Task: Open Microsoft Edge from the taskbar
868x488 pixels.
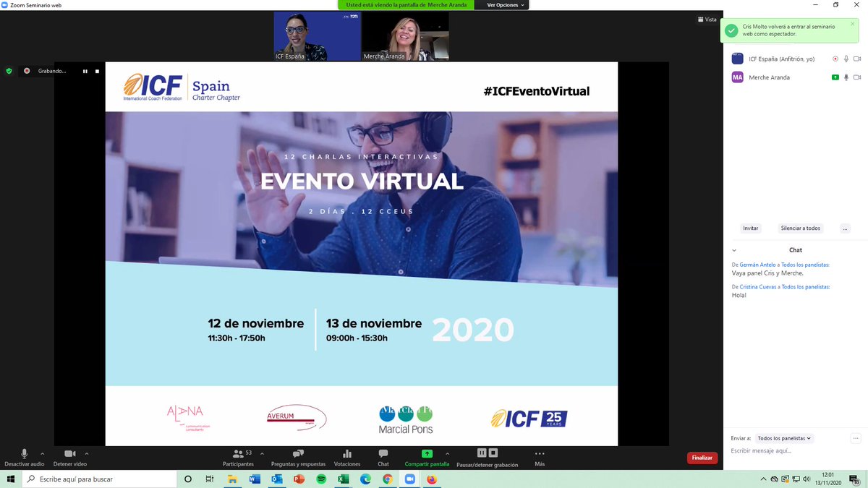Action: (x=365, y=479)
